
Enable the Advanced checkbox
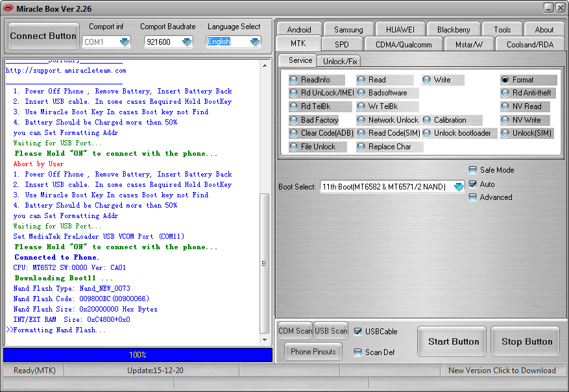click(x=472, y=197)
